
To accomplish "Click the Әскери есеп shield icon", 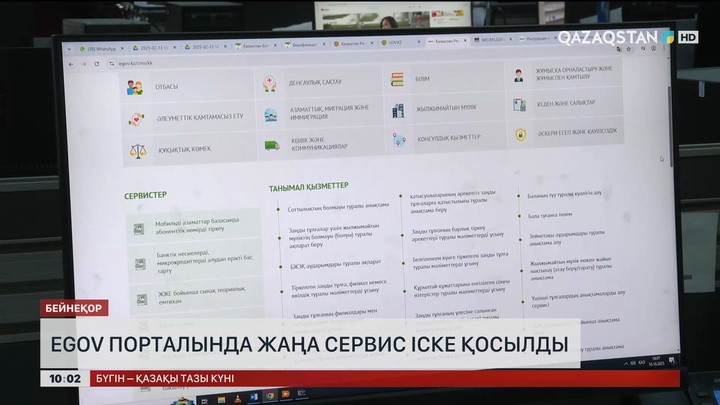I will (x=520, y=135).
